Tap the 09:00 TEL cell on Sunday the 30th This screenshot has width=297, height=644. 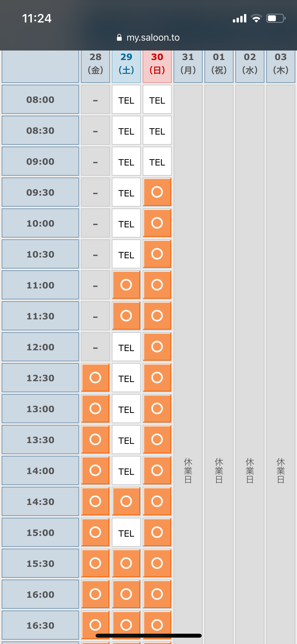(x=157, y=161)
